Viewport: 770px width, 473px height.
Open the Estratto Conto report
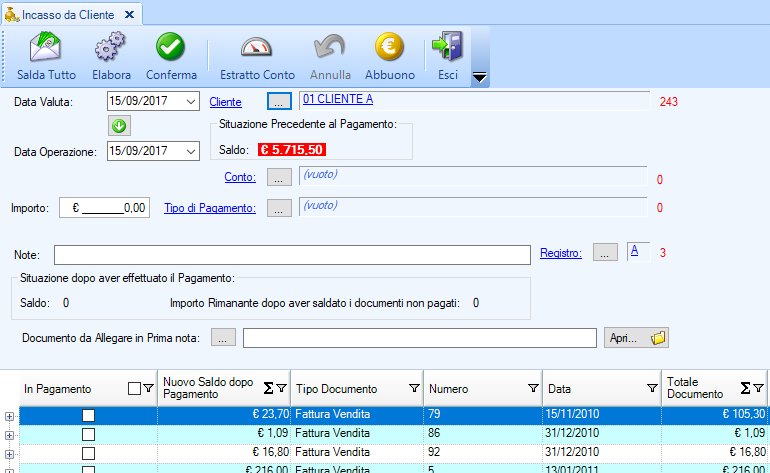click(x=257, y=55)
